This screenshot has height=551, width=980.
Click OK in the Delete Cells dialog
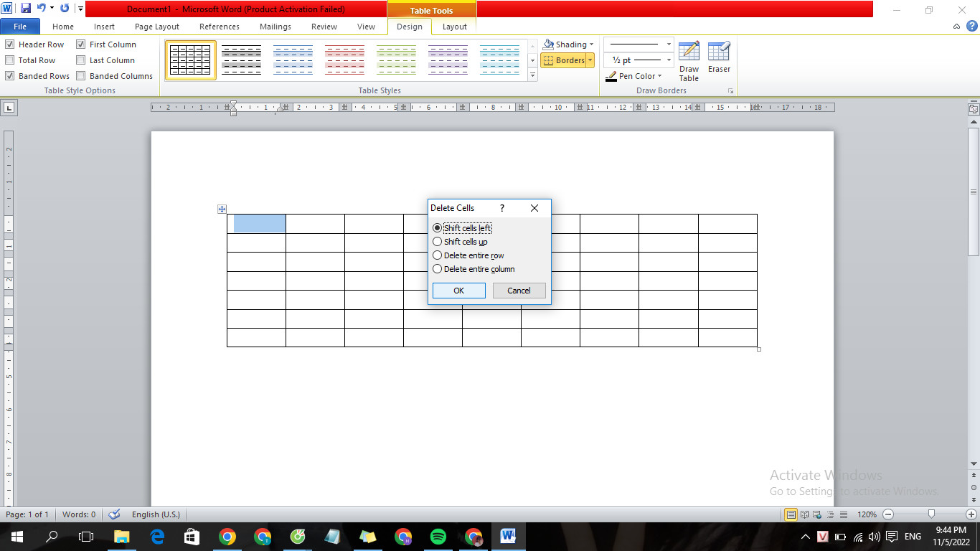tap(459, 291)
